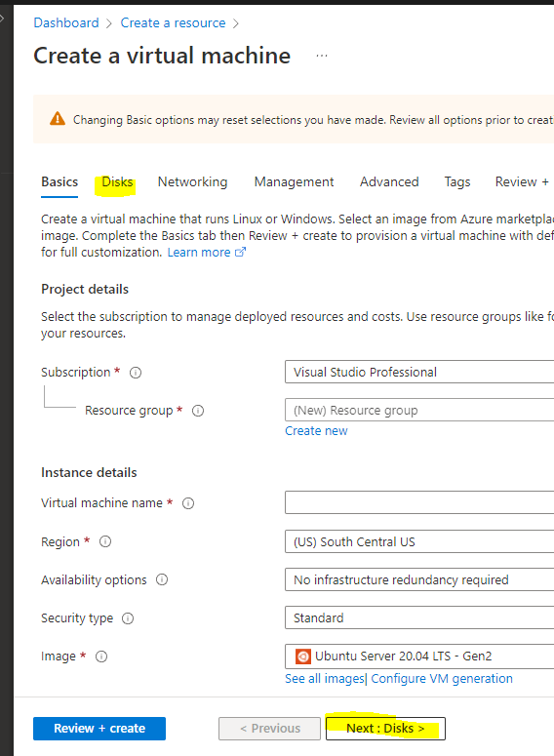Click the warning triangle icon in the banner
This screenshot has width=554, height=756.
(x=58, y=119)
